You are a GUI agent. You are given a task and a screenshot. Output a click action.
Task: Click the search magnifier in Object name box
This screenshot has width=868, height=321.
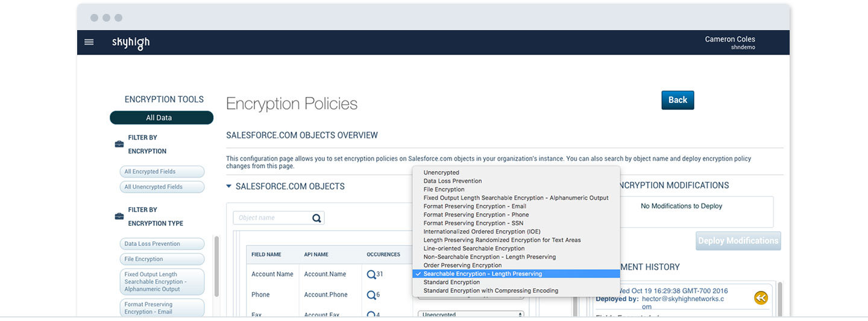point(316,218)
